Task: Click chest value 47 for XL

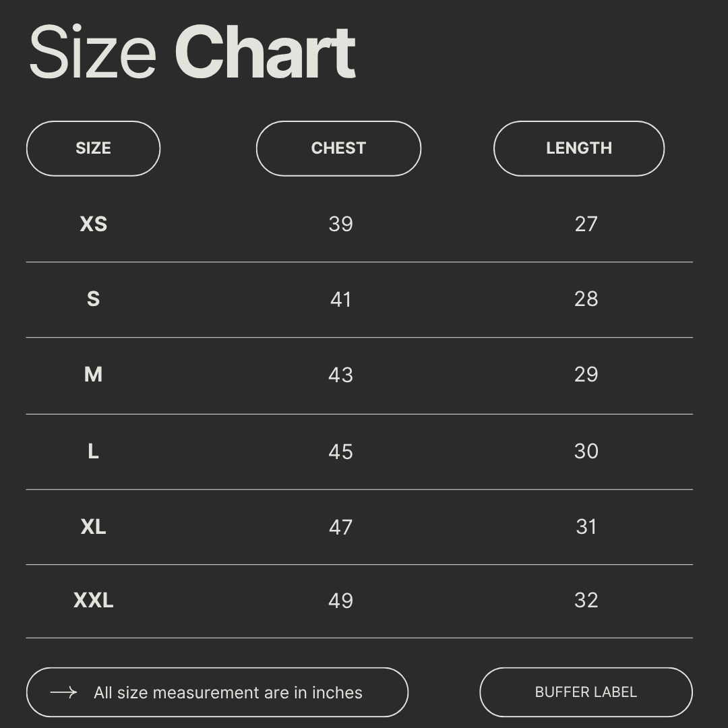Action: coord(341,527)
